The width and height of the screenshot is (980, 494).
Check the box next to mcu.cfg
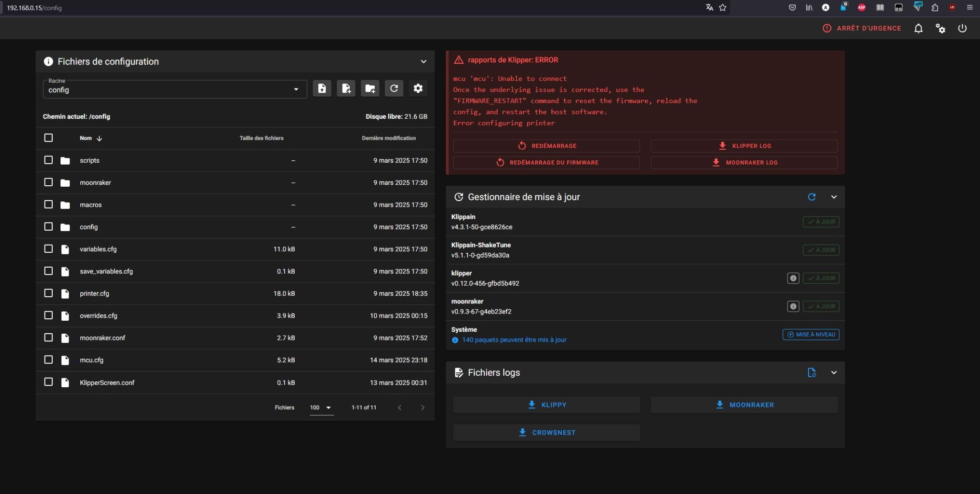click(x=48, y=359)
